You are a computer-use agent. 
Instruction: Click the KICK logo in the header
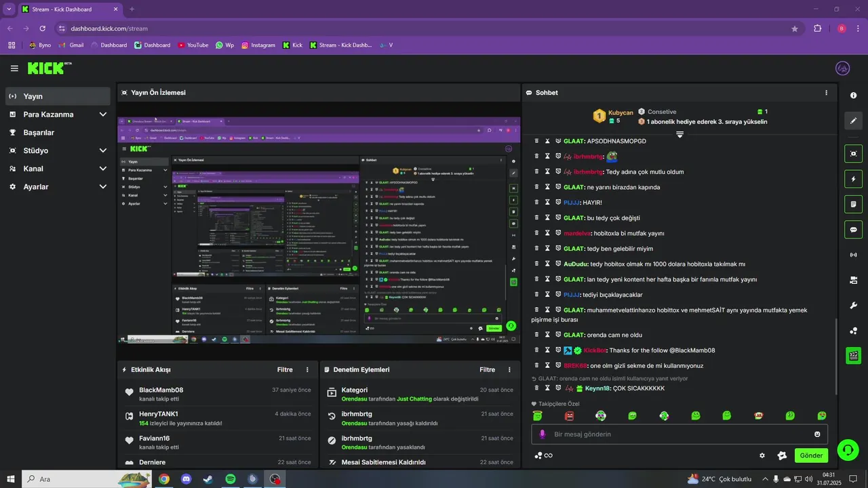click(49, 68)
